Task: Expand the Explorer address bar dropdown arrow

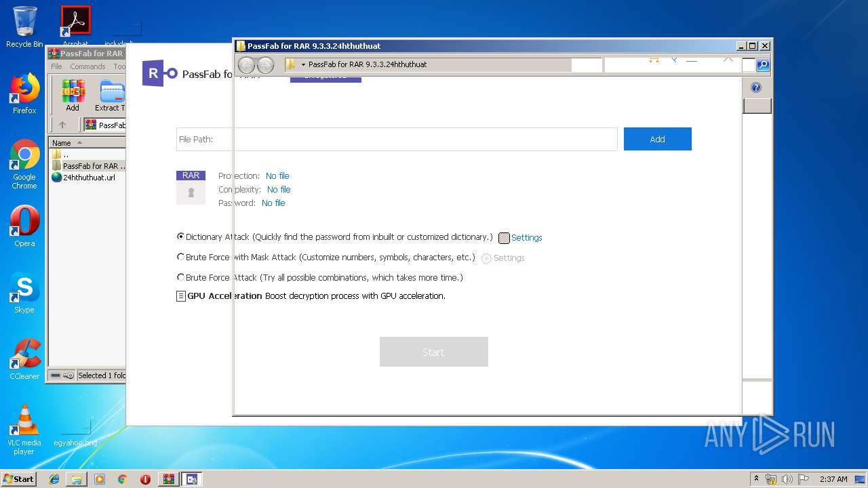Action: coord(303,65)
